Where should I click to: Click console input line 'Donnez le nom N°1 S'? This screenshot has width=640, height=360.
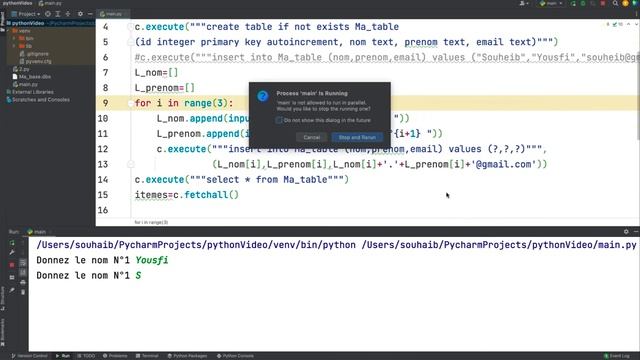[x=89, y=276]
